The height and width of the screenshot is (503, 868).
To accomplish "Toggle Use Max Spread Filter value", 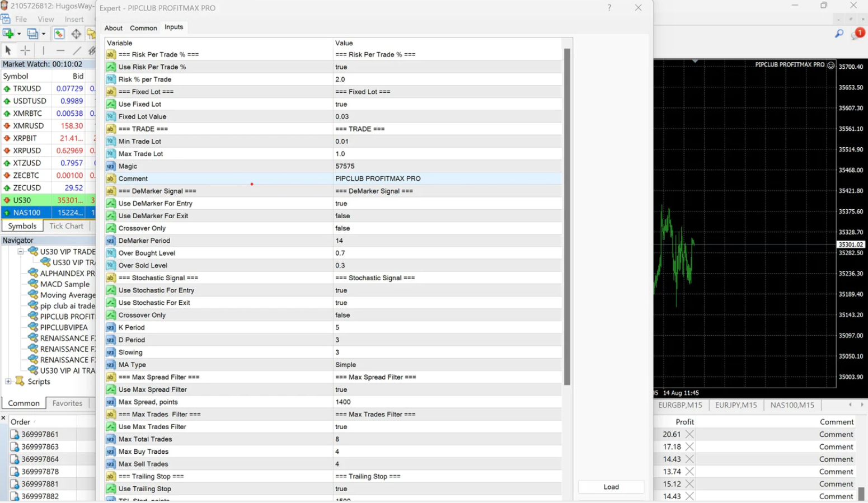I will (x=341, y=389).
